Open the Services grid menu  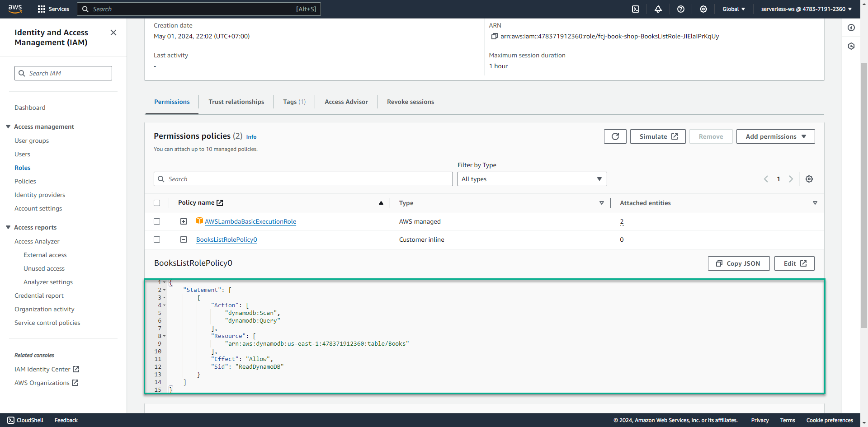pyautogui.click(x=53, y=9)
